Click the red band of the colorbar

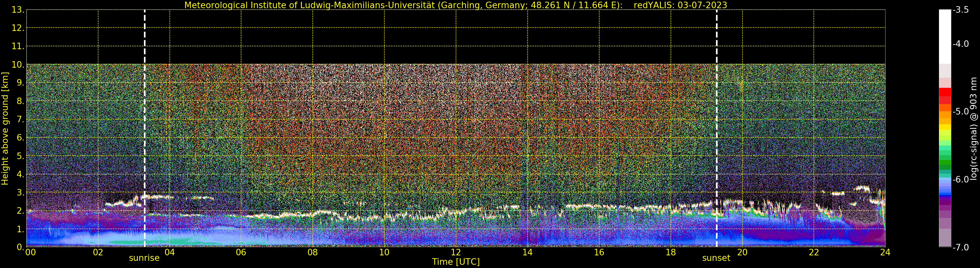coord(945,96)
